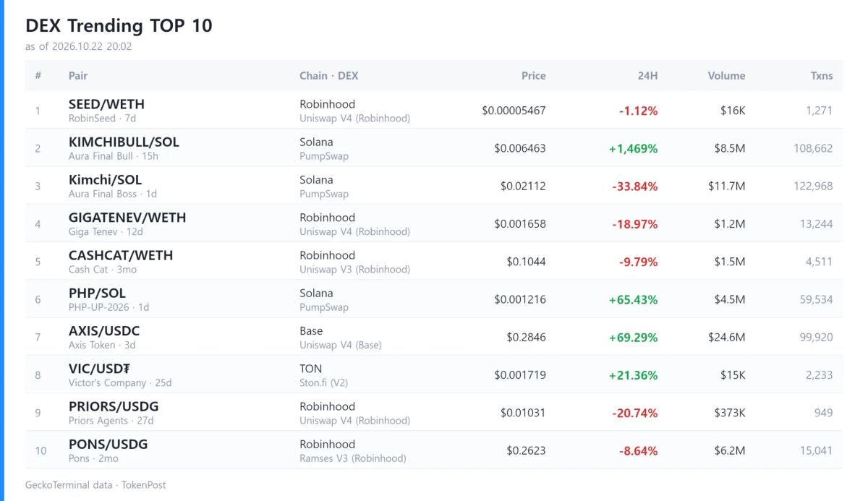868x501 pixels.
Task: Select the KIMCHIBULL/SOL pair name
Action: pos(124,142)
